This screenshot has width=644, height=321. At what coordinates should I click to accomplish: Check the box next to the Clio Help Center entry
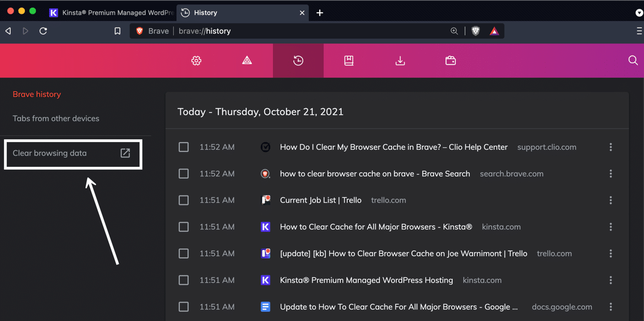[184, 146]
